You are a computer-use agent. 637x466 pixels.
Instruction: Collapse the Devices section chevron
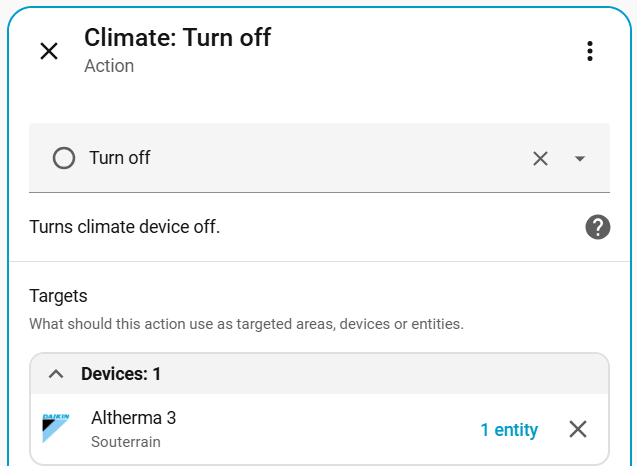[x=56, y=374]
